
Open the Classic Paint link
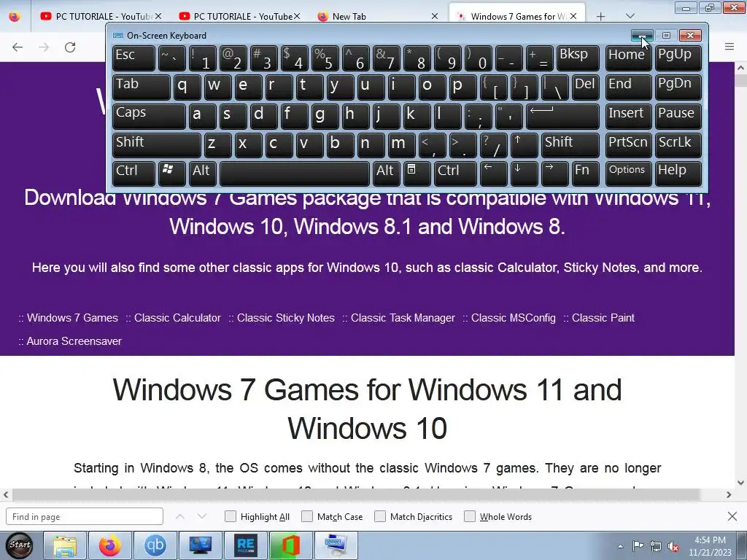click(603, 318)
